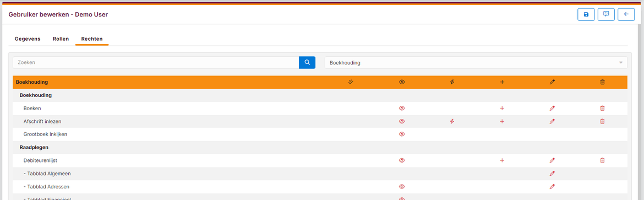Switch to the Gegevens tab
Image resolution: width=644 pixels, height=200 pixels.
click(28, 39)
